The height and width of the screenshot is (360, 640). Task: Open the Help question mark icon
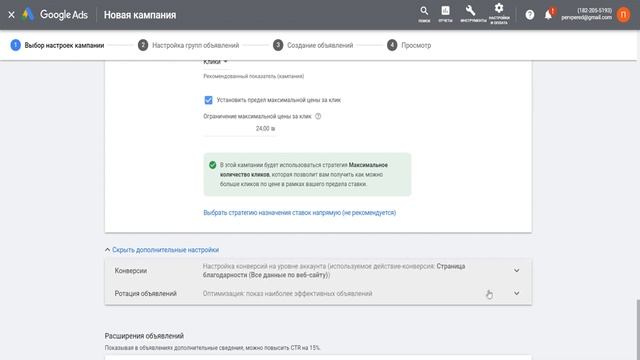530,15
